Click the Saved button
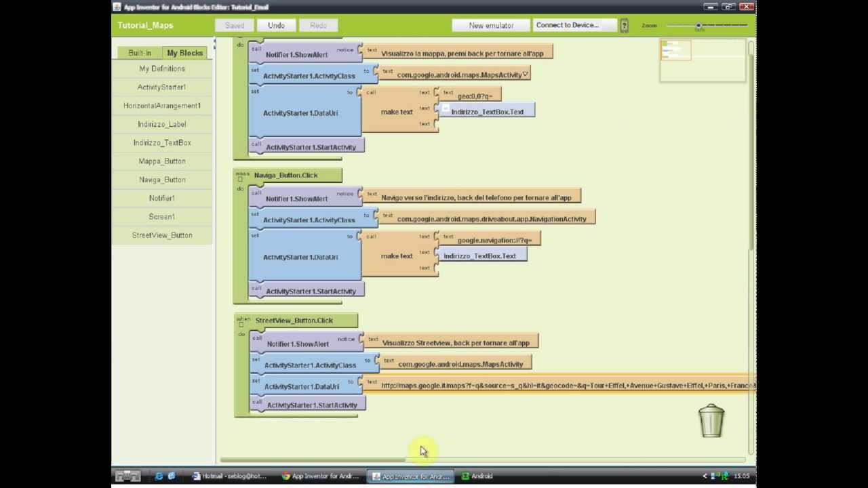 click(x=235, y=25)
